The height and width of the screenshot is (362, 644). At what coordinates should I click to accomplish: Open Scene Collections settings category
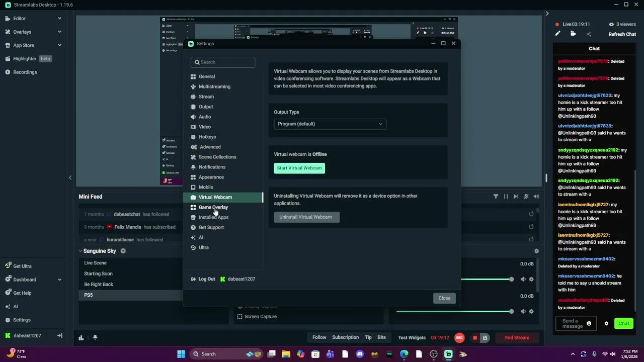223,157
